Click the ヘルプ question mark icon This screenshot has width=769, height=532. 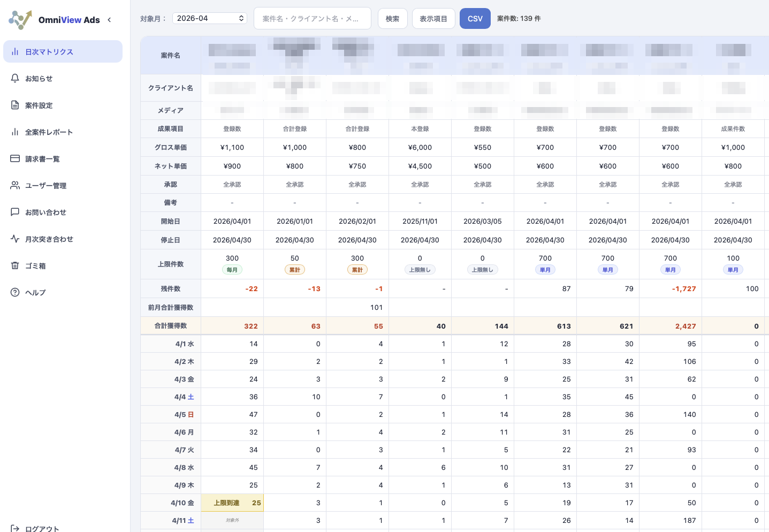(15, 292)
